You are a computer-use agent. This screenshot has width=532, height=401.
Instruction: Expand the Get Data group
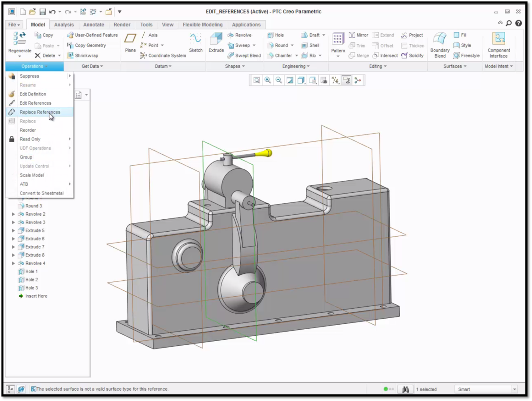93,66
